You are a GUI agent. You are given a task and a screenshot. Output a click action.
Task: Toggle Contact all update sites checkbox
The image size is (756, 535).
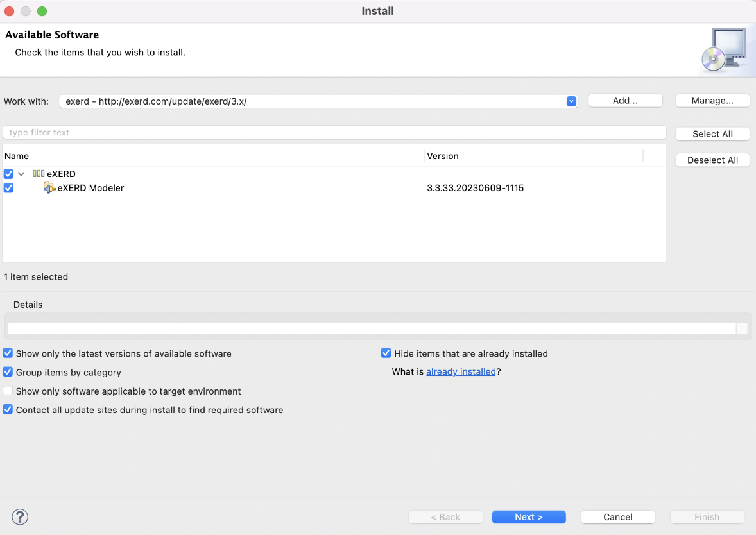8,409
